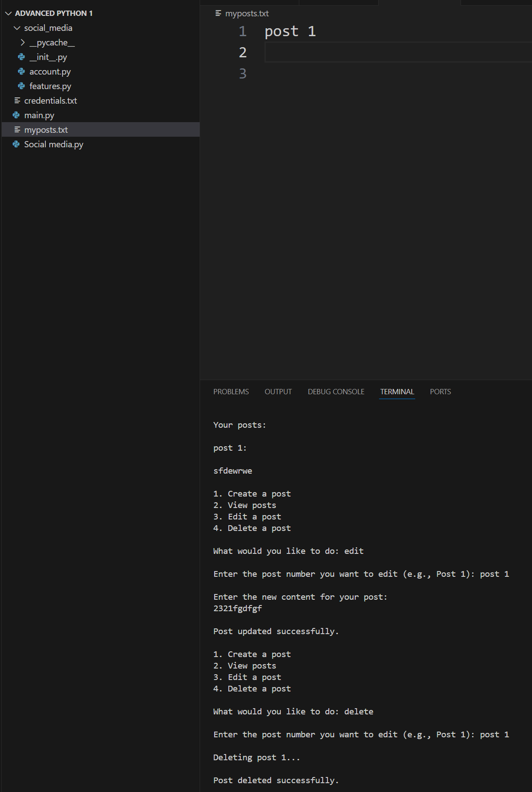Open the features.py file name in the explorer
This screenshot has height=792, width=532.
click(50, 86)
